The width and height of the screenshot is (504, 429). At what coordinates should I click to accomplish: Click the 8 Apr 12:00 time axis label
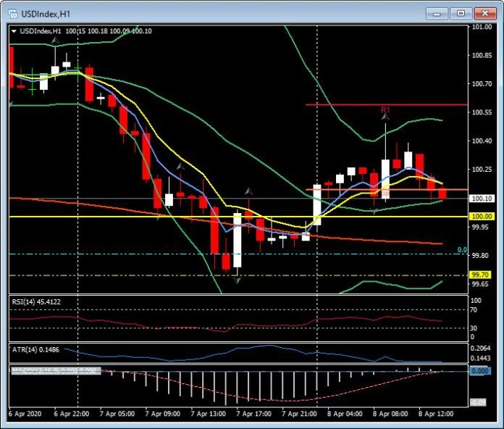tap(436, 414)
